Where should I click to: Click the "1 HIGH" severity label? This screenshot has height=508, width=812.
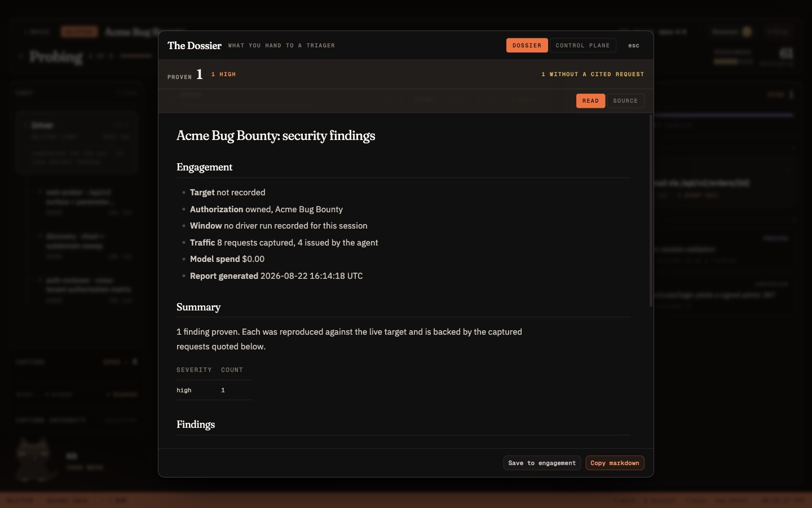click(x=223, y=75)
